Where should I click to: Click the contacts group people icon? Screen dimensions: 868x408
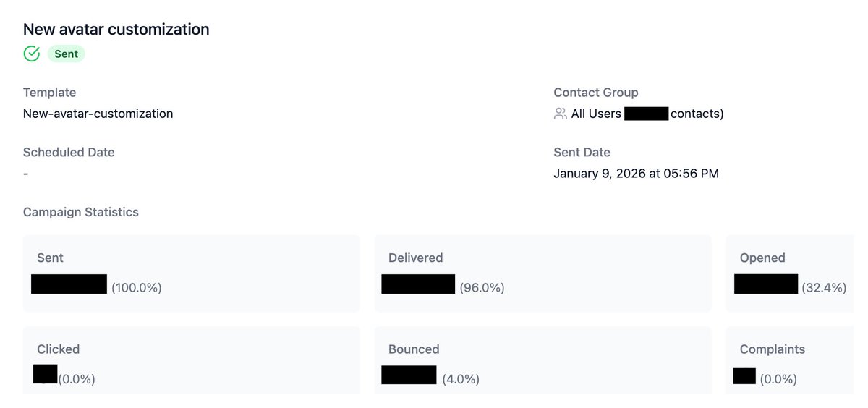click(560, 114)
